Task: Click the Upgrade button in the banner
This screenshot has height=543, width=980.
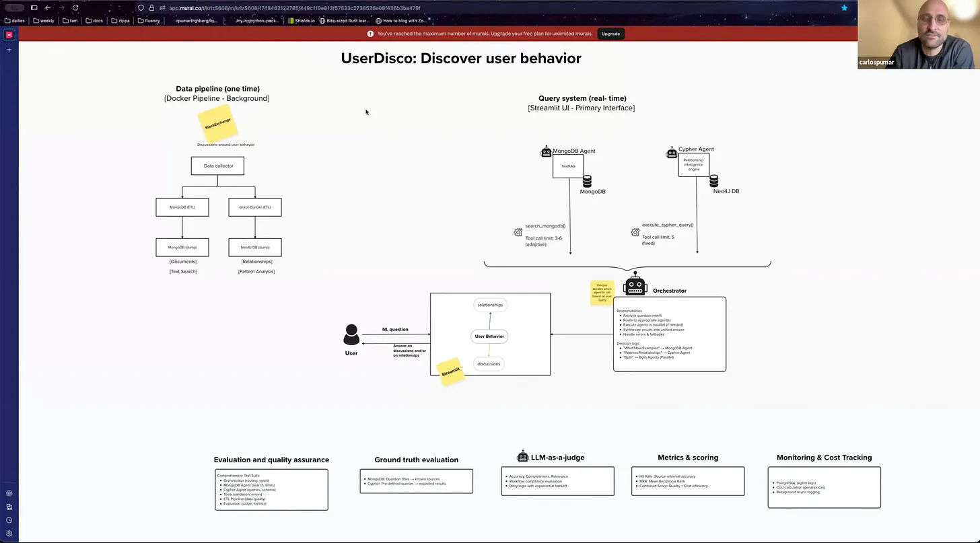Action: click(610, 34)
